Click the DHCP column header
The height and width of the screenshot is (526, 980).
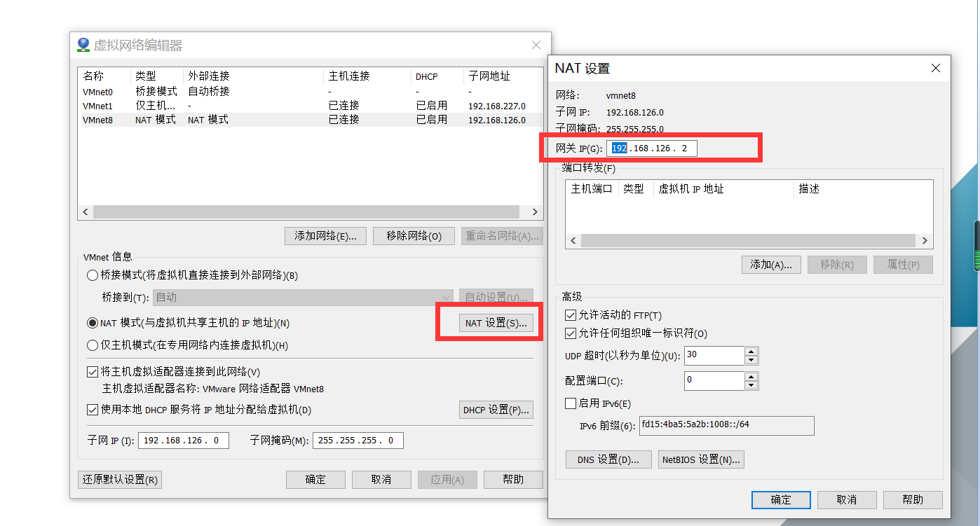click(437, 76)
